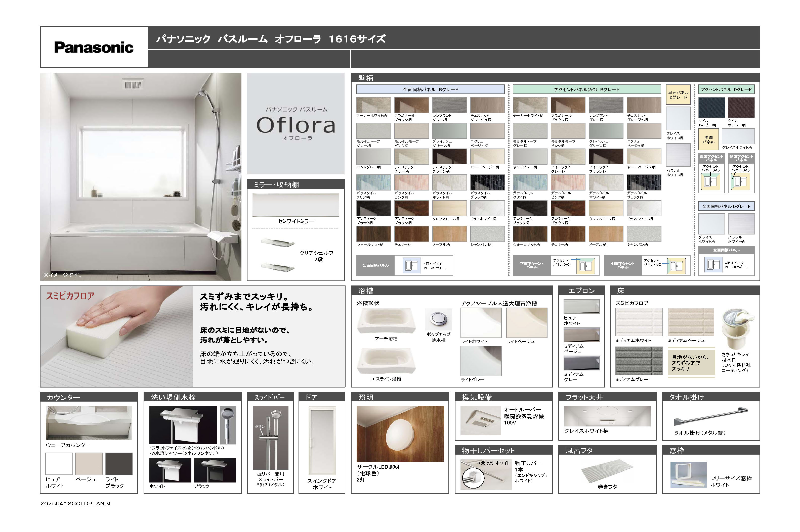Select シャンパン柄 swatch under アクセントパネル(AC) Bグレード

click(644, 234)
